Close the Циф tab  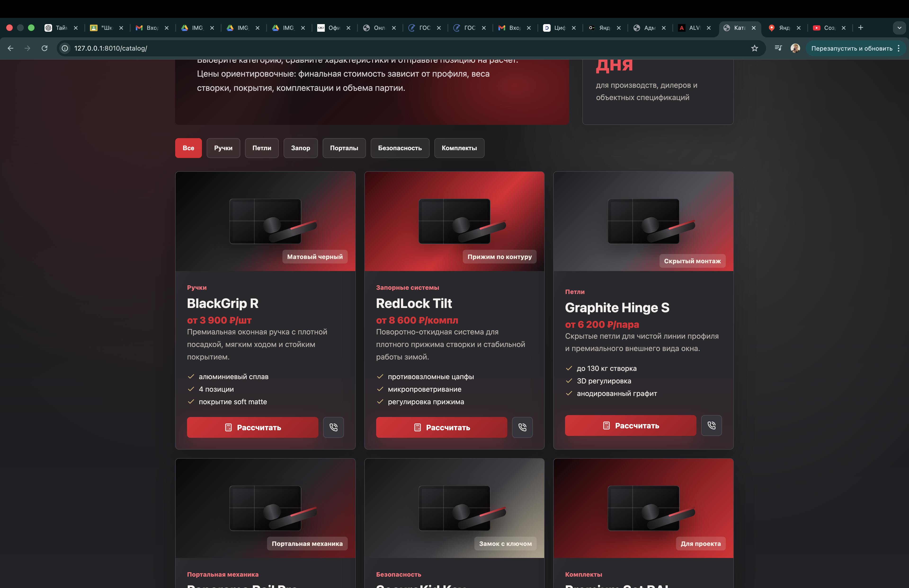574,28
